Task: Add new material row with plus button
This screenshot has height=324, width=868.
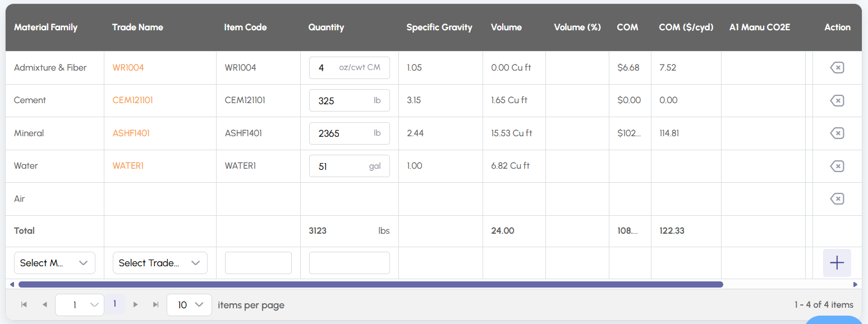Action: [x=837, y=263]
